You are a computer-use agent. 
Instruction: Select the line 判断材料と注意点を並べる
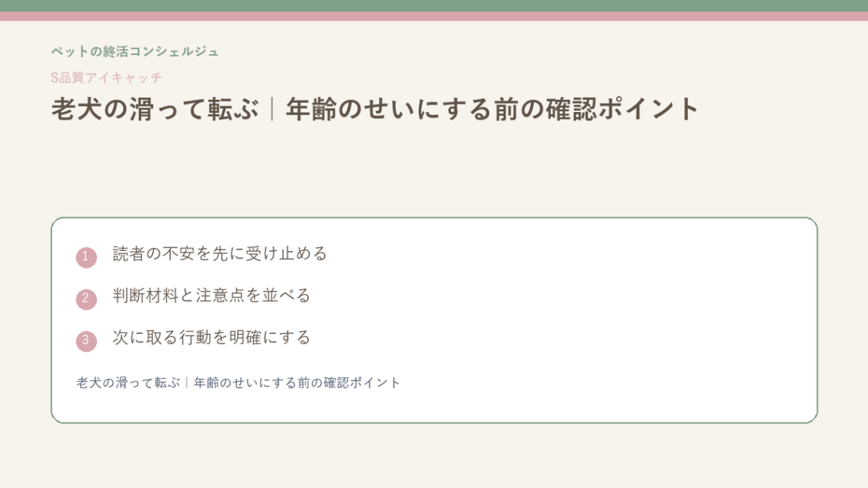[x=211, y=296]
